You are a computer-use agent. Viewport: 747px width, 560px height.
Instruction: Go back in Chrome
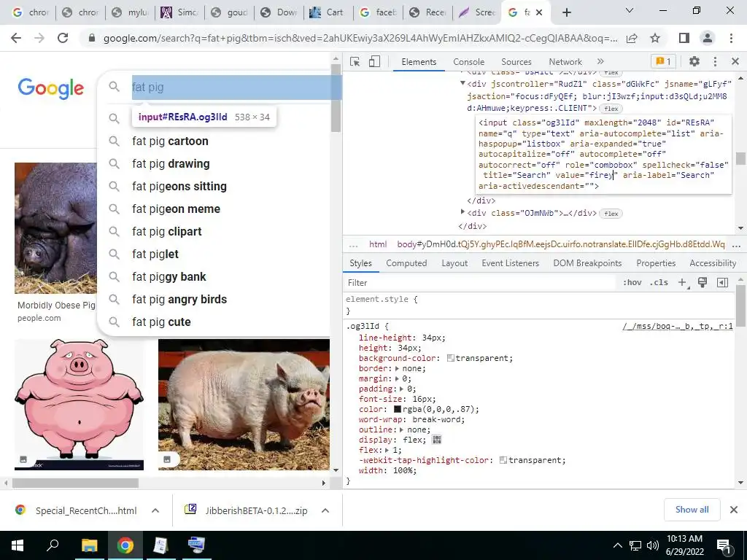16,38
